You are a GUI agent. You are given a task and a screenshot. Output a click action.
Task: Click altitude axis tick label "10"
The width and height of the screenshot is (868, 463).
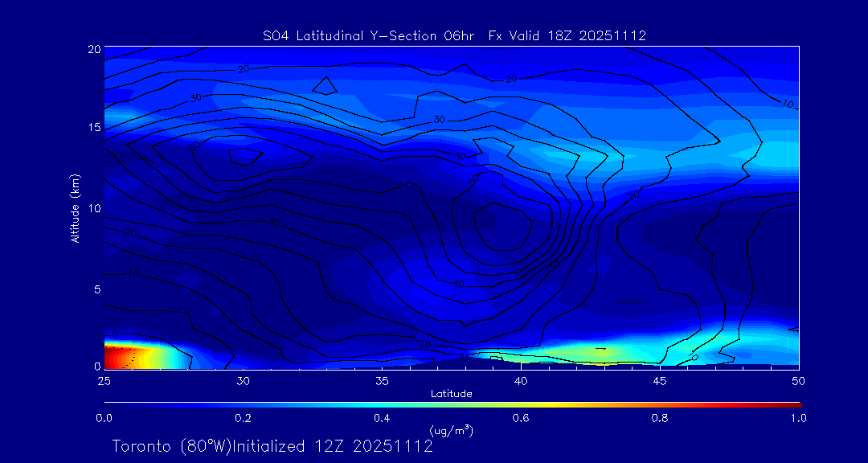click(x=93, y=208)
